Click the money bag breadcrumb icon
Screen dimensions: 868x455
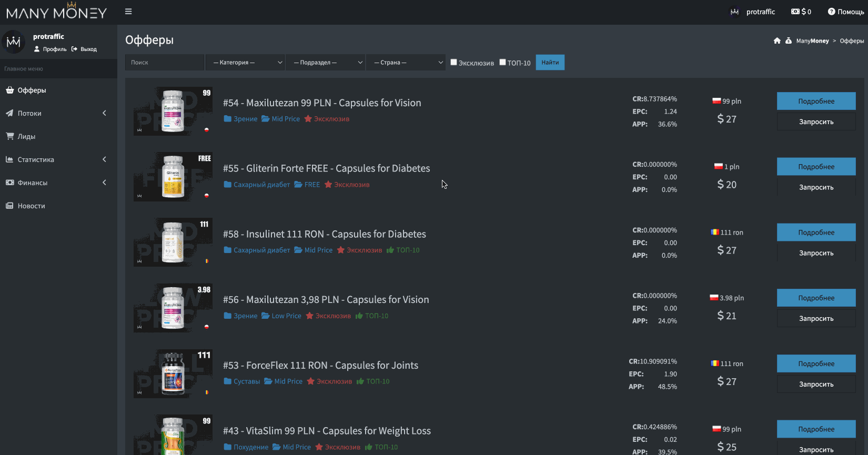(x=789, y=41)
